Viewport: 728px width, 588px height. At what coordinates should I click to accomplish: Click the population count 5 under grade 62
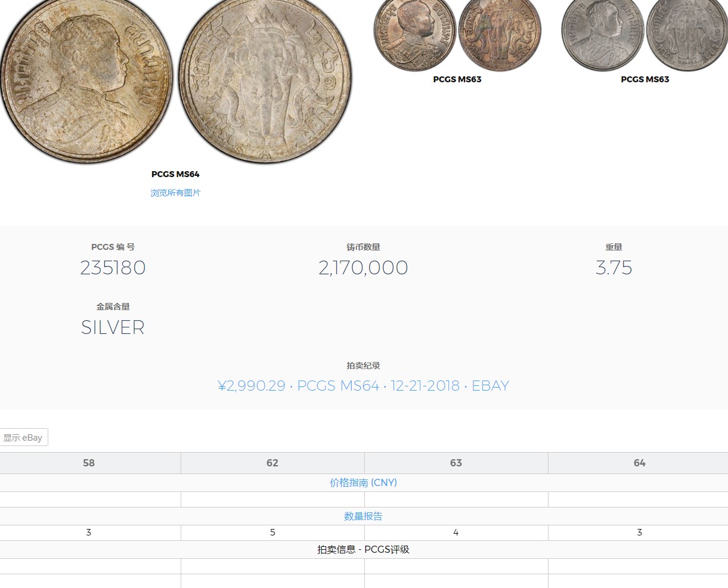[x=272, y=532]
